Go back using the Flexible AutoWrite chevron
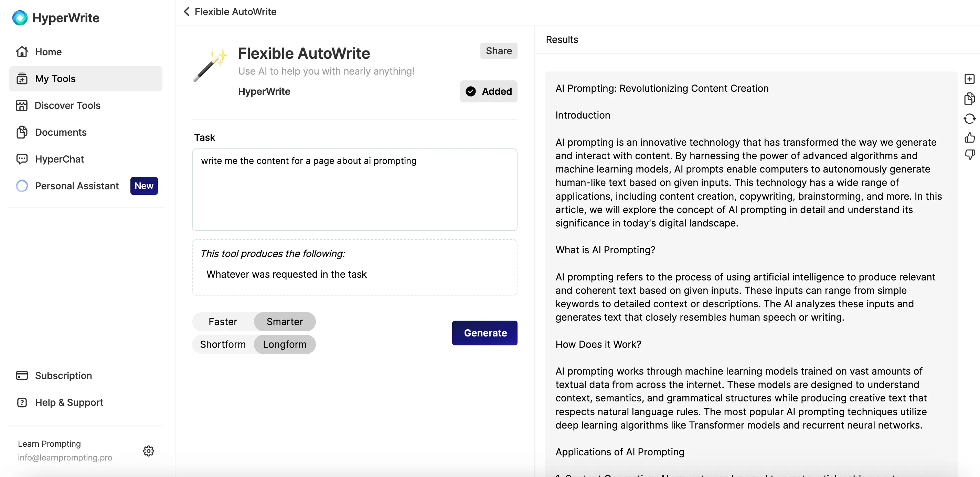Viewport: 980px width, 477px height. (187, 12)
